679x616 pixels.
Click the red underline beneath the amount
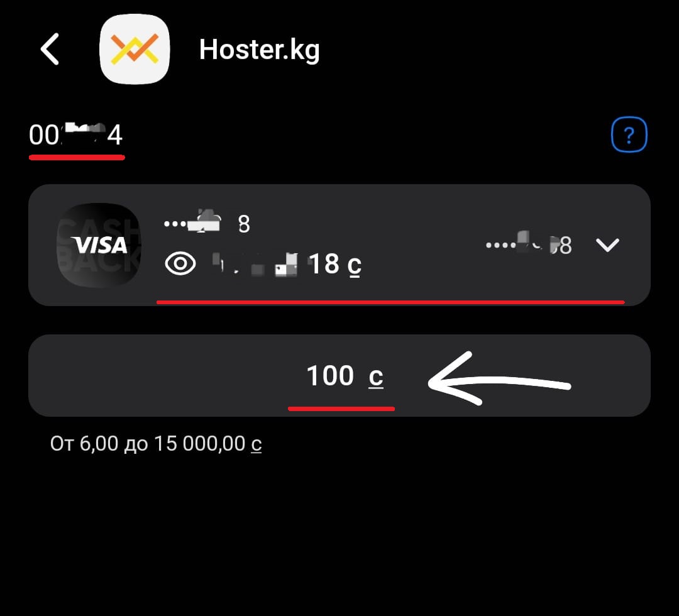(x=341, y=408)
